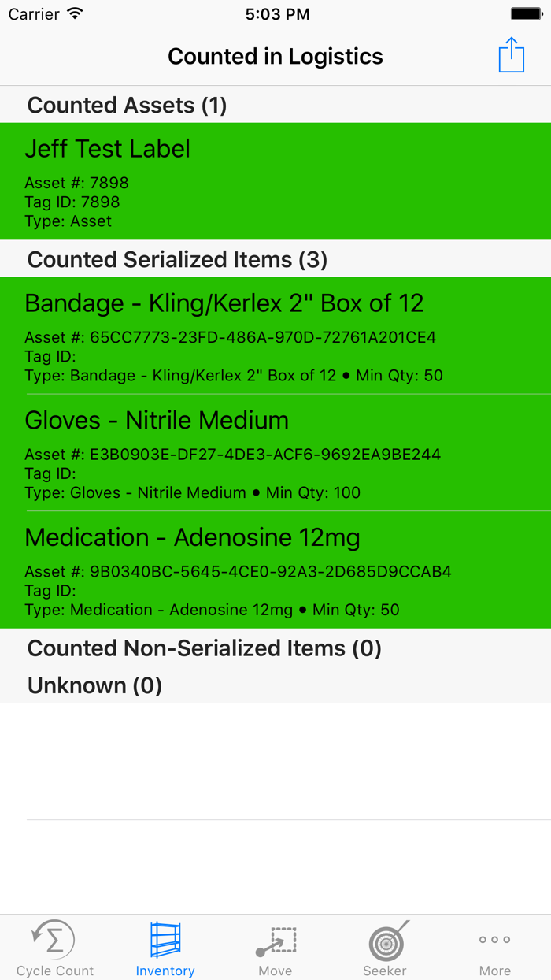Image resolution: width=551 pixels, height=980 pixels.
Task: Tap the Counted Serialized Items (3) header
Action: [x=177, y=260]
